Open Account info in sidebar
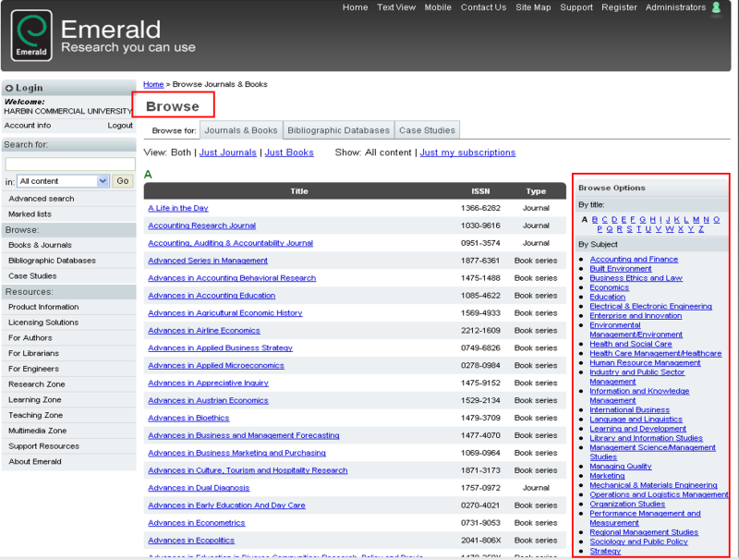739x560 pixels. coord(28,126)
